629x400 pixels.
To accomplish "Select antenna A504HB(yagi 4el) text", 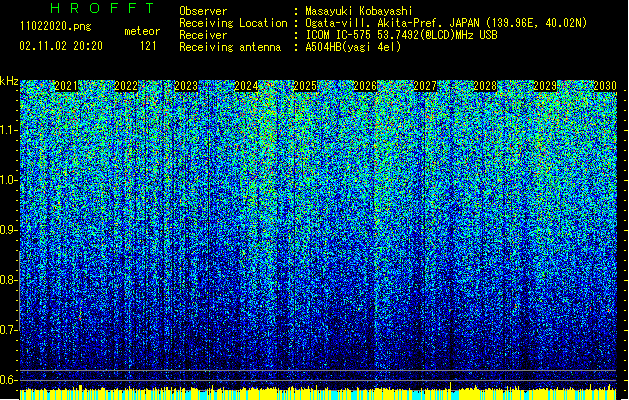I will 353,47.
